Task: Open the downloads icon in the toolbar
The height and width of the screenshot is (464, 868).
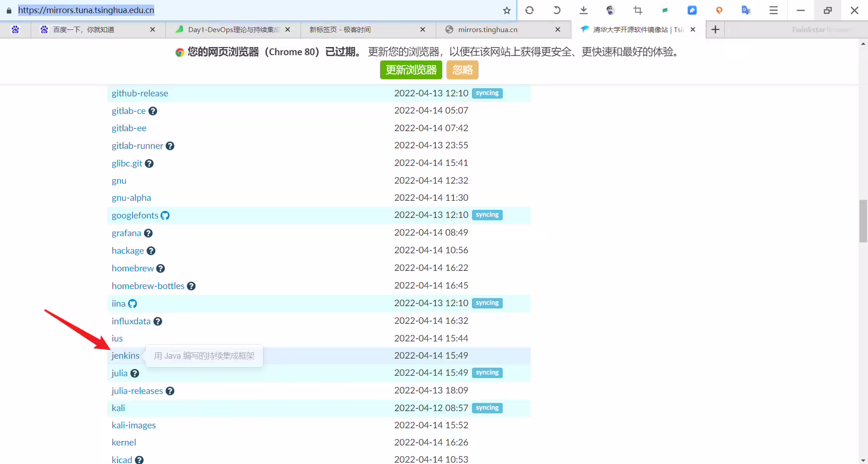Action: (x=584, y=10)
